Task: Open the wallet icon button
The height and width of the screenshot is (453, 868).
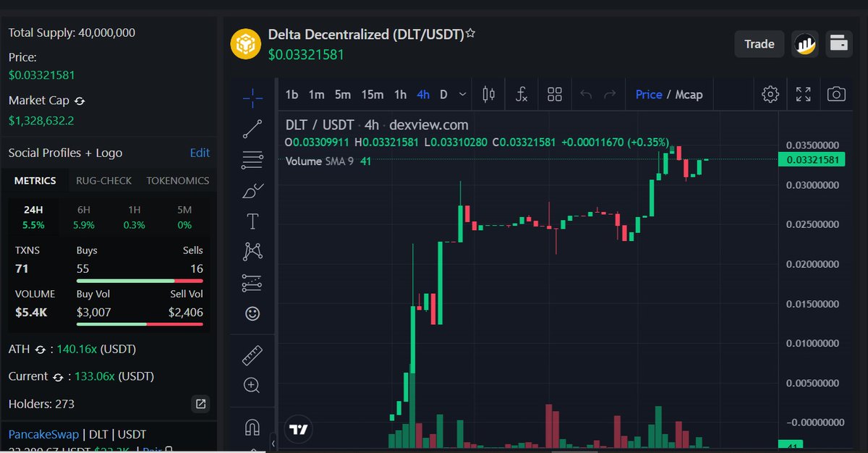Action: pyautogui.click(x=839, y=44)
